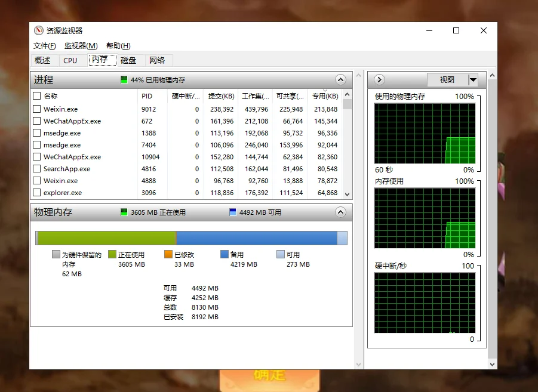This screenshot has width=538, height=392.
Task: Enable the SearchApp.exe checkbox
Action: click(x=36, y=169)
